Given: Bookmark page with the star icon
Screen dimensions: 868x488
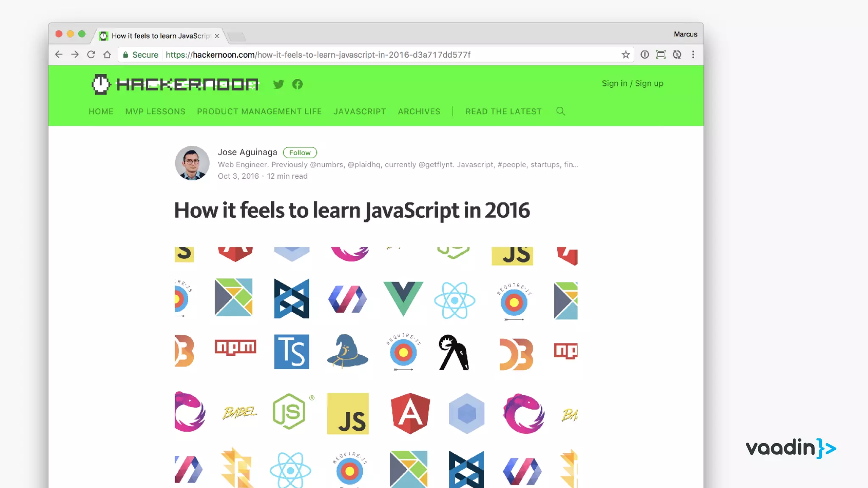Looking at the screenshot, I should click(626, 55).
